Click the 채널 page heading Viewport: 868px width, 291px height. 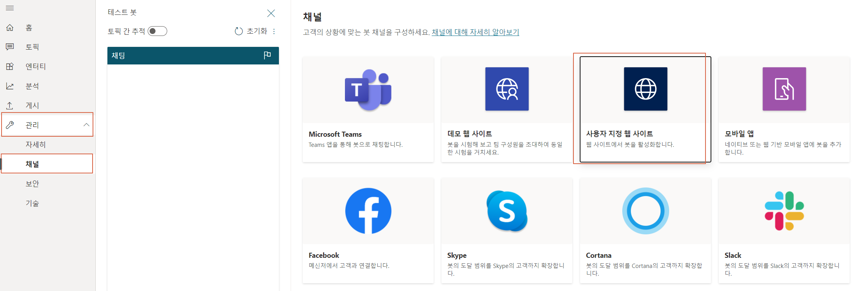pos(313,17)
